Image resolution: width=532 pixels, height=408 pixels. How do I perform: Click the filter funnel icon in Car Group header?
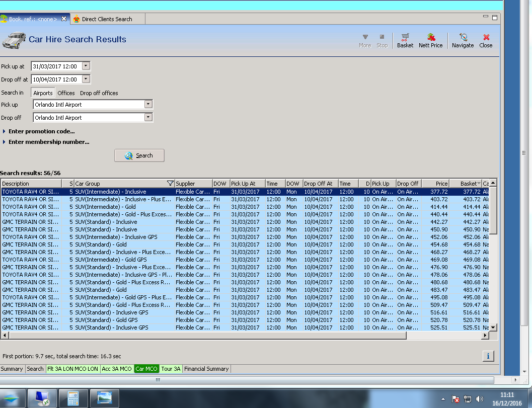pos(170,184)
